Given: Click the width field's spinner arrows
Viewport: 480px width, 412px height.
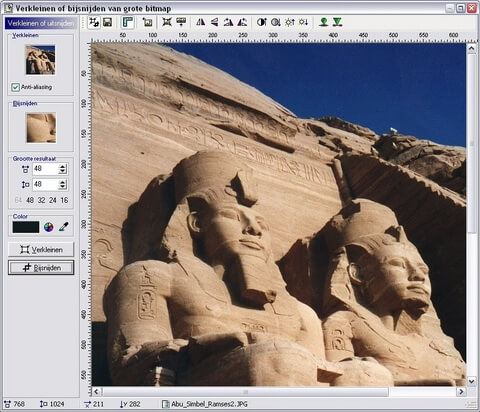Looking at the screenshot, I should [x=63, y=169].
